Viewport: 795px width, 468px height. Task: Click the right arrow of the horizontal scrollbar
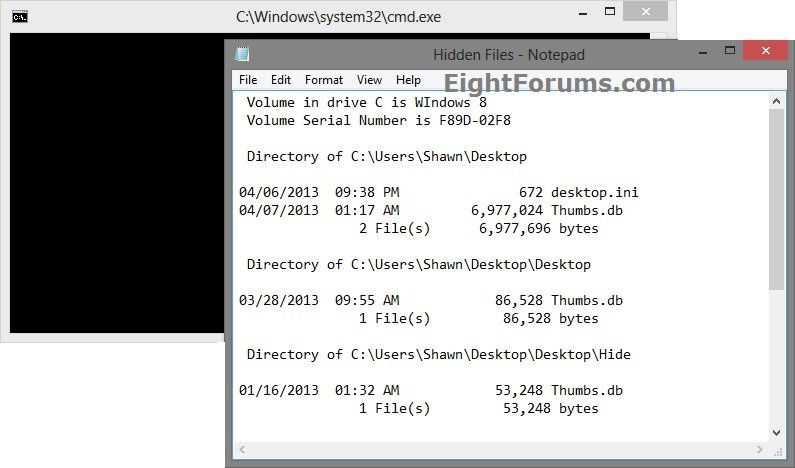[760, 448]
